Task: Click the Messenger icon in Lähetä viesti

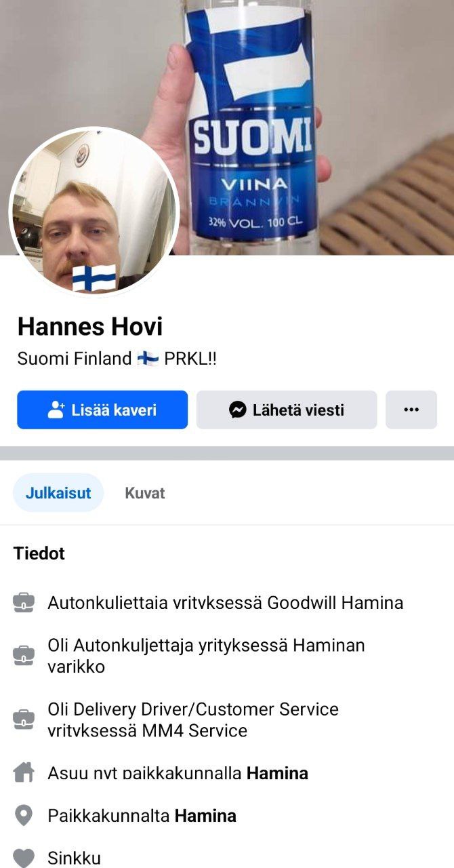Action: [237, 410]
